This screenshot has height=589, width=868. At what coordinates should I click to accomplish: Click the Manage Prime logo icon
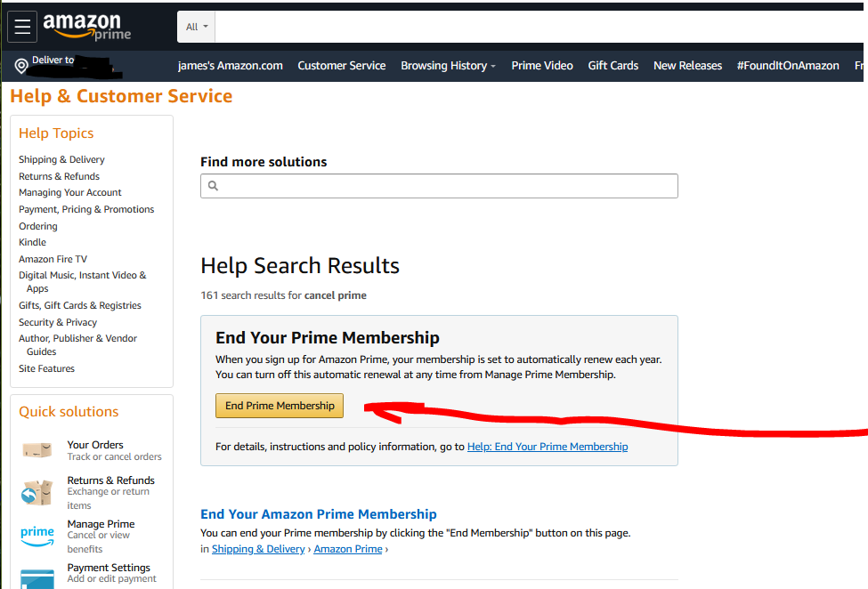[x=37, y=535]
